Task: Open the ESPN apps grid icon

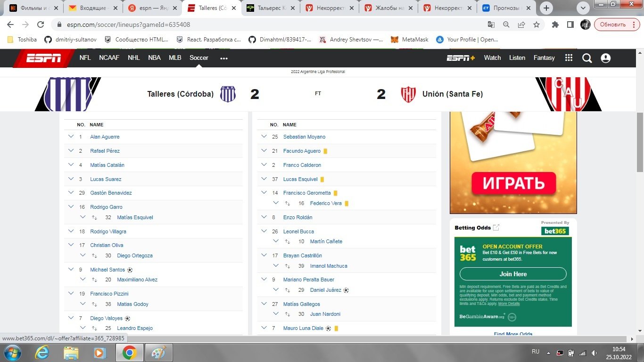Action: 569,58
